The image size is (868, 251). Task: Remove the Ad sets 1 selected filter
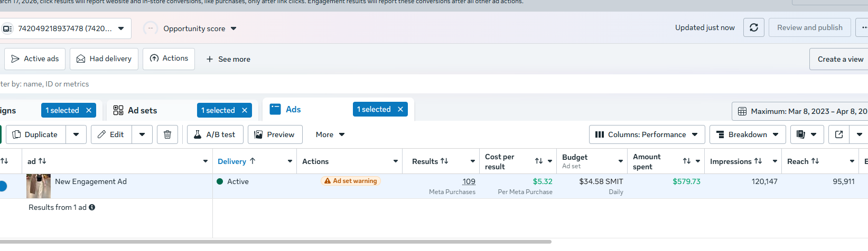coord(245,110)
